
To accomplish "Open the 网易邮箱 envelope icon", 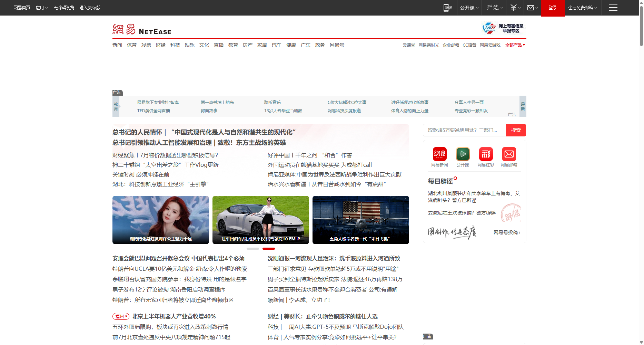I will (509, 154).
